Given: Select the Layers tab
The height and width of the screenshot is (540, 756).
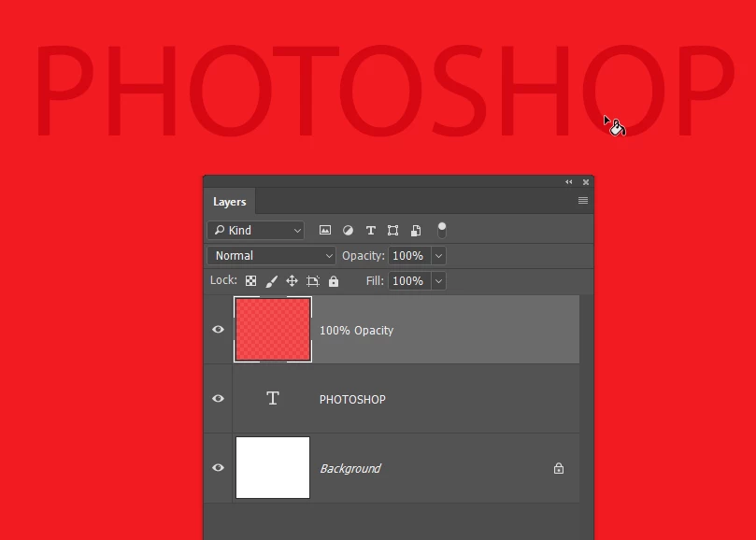Looking at the screenshot, I should coord(230,202).
